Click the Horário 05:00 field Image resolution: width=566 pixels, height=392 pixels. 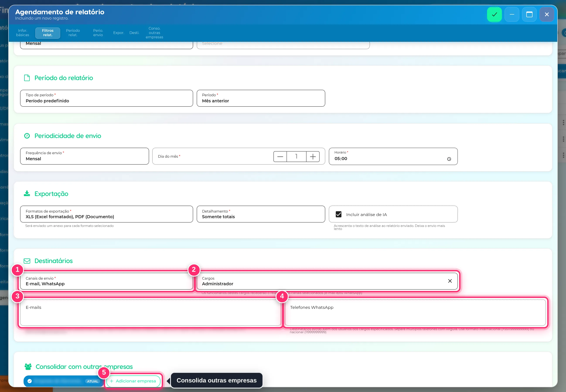[x=393, y=156]
